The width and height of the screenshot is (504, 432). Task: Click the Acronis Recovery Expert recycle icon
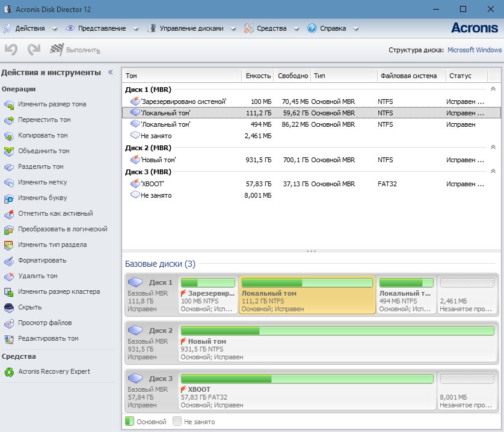coord(9,372)
